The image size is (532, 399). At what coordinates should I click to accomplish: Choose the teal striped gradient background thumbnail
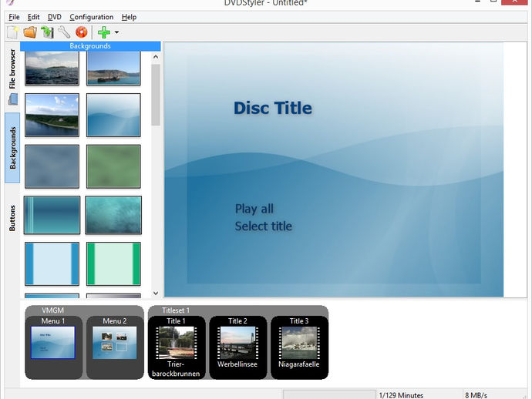coord(52,215)
